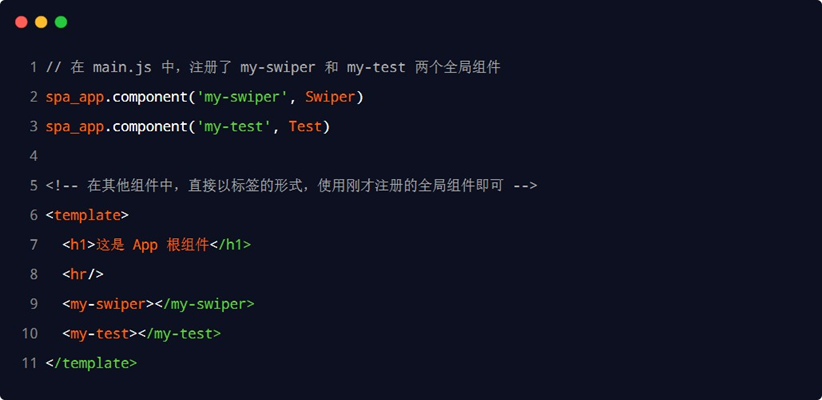Click the closing template tag
822x400 pixels.
pyautogui.click(x=91, y=363)
